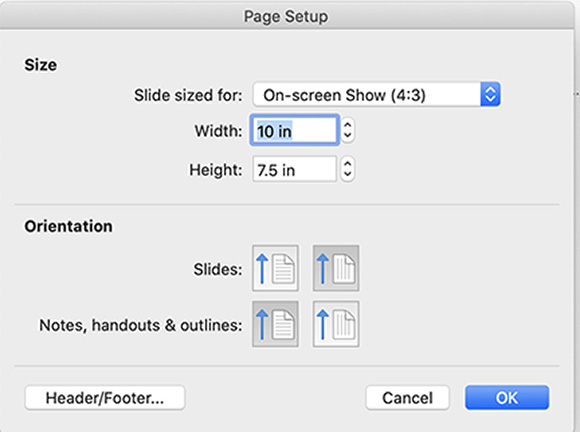Click the Orientation section heading
This screenshot has width=580, height=432.
(68, 226)
